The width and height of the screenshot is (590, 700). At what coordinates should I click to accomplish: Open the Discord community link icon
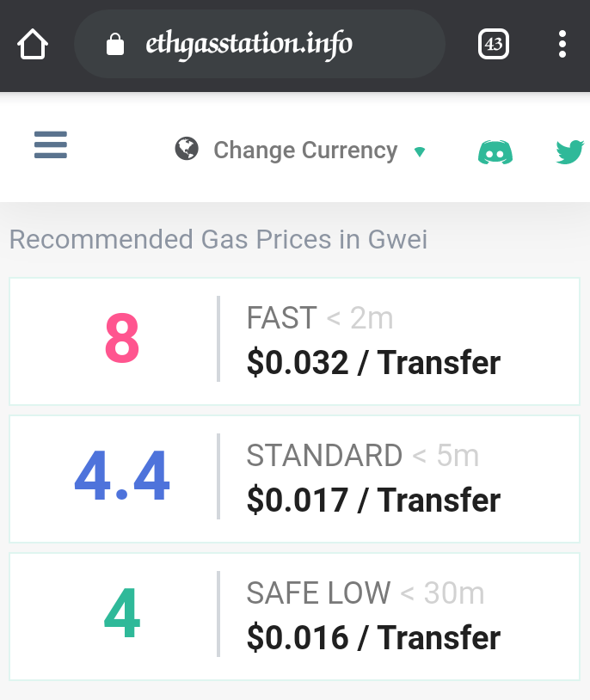coord(495,152)
